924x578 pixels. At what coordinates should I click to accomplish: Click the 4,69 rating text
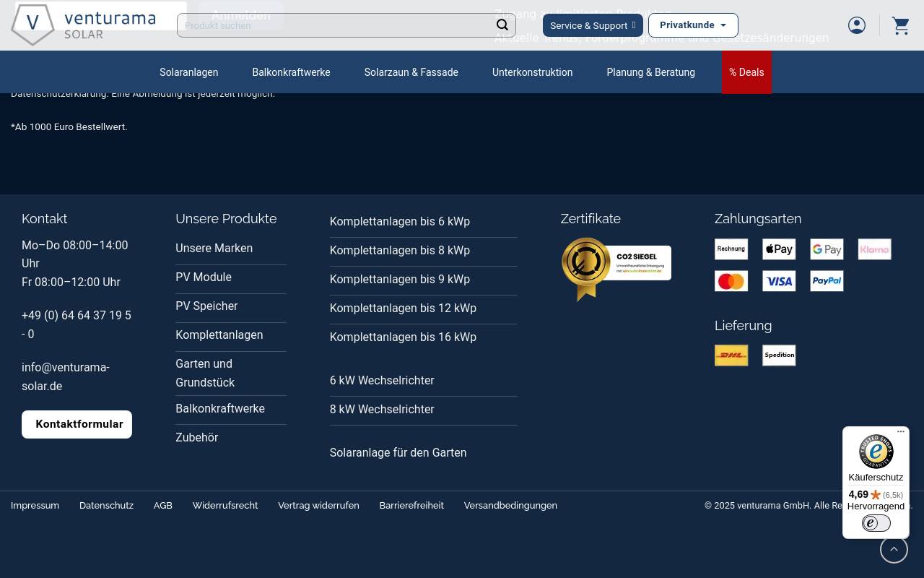(x=858, y=495)
